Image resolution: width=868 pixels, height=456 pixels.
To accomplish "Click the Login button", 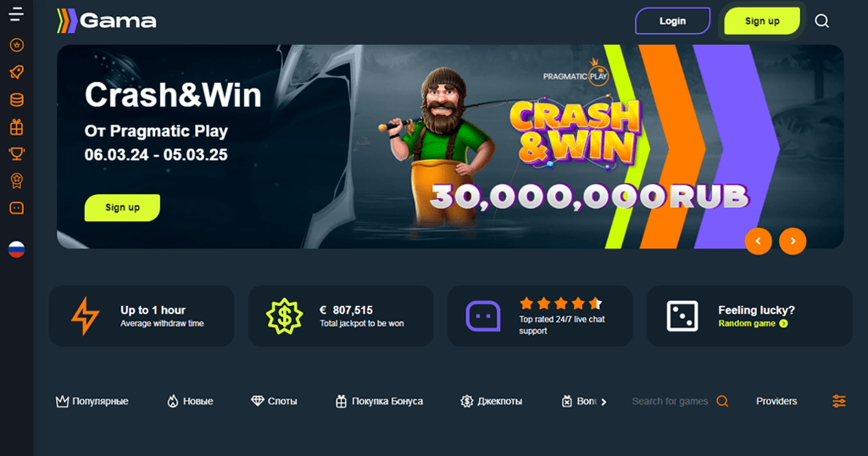I will tap(672, 21).
